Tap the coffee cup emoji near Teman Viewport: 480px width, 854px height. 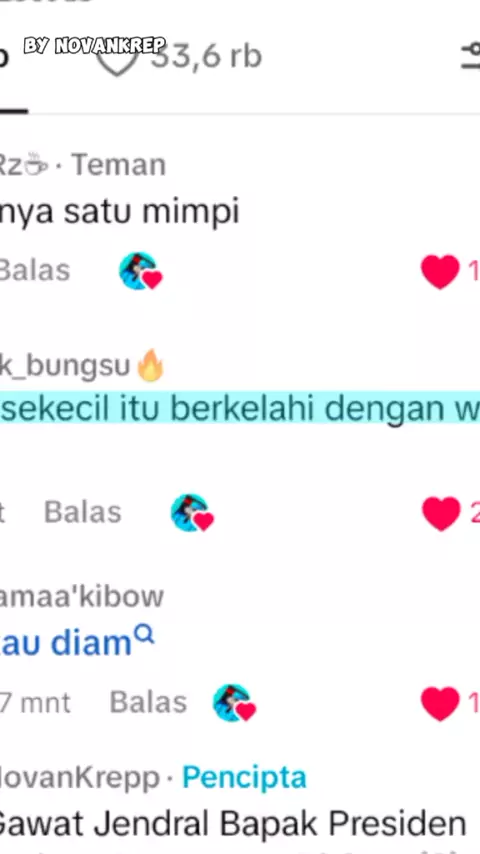37,164
